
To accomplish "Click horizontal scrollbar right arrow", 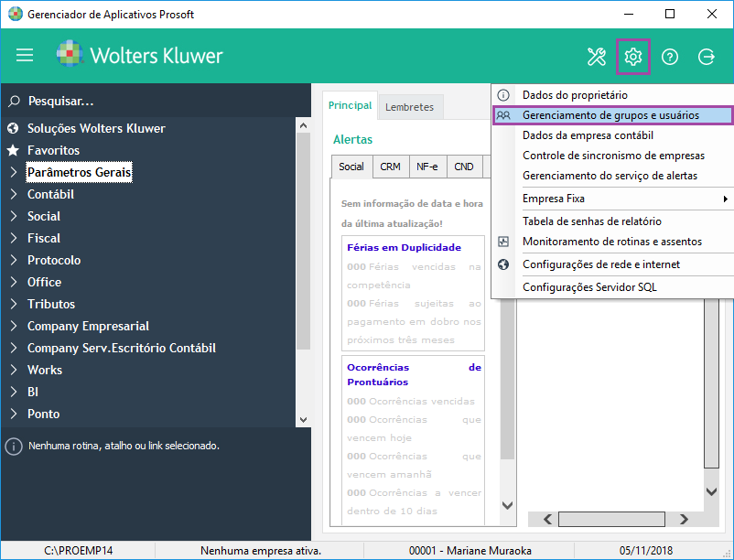I will [684, 520].
